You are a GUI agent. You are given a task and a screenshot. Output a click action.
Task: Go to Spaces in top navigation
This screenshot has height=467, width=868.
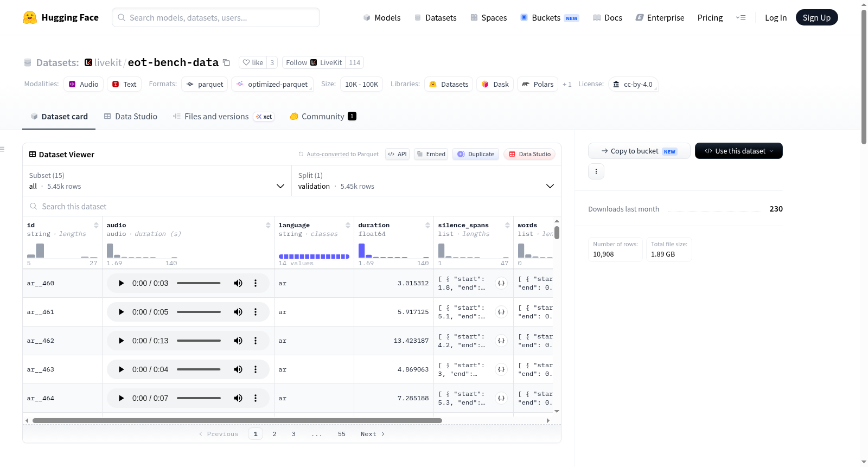click(489, 18)
